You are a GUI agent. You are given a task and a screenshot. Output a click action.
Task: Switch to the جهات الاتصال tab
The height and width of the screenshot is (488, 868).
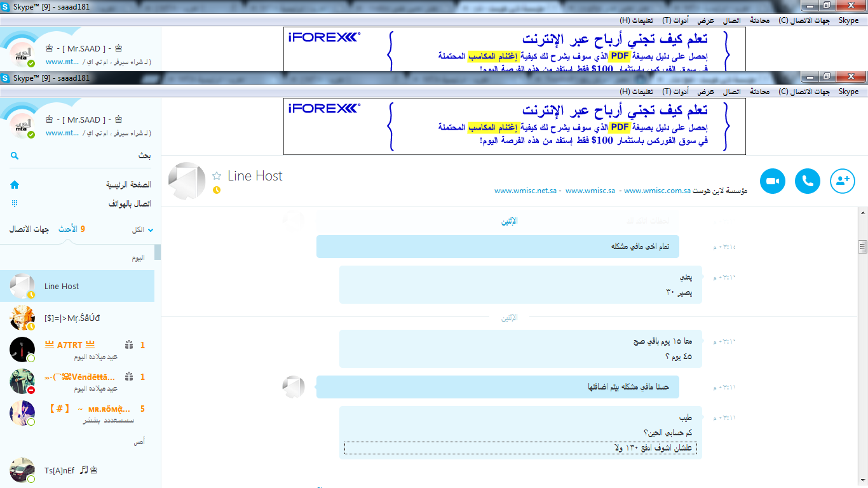(x=29, y=229)
